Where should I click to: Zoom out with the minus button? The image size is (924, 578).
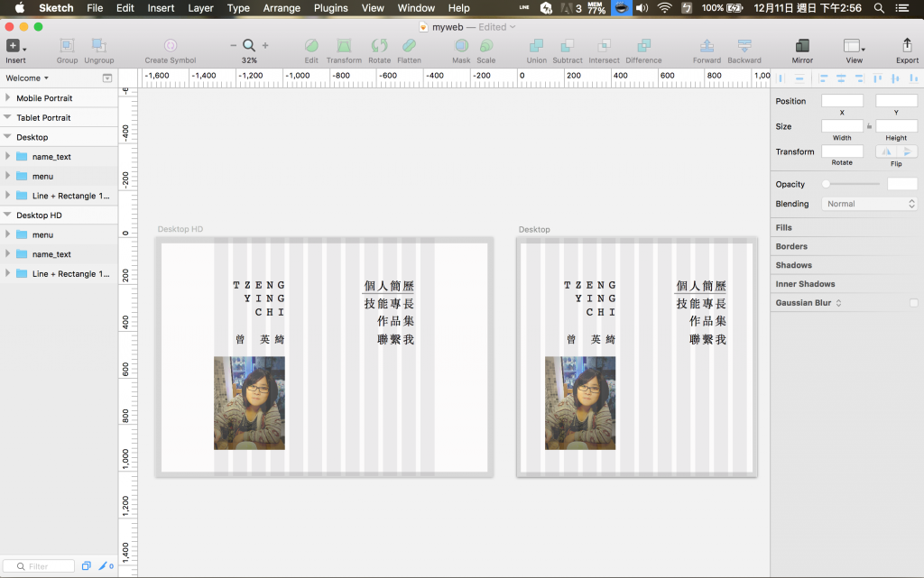click(234, 45)
